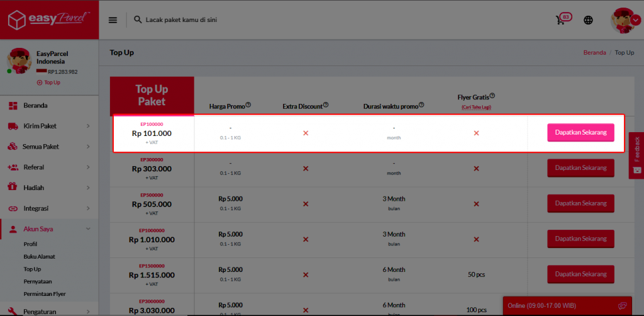
Task: Click the EasyParcel logo
Action: coord(49,20)
